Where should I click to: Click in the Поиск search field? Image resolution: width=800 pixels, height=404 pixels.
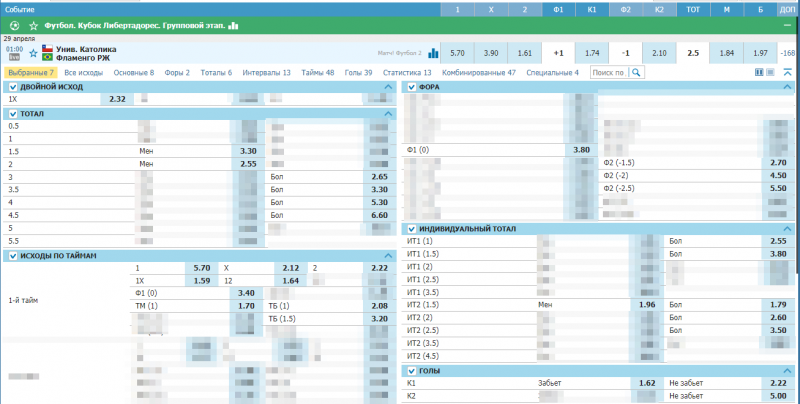coord(608,73)
